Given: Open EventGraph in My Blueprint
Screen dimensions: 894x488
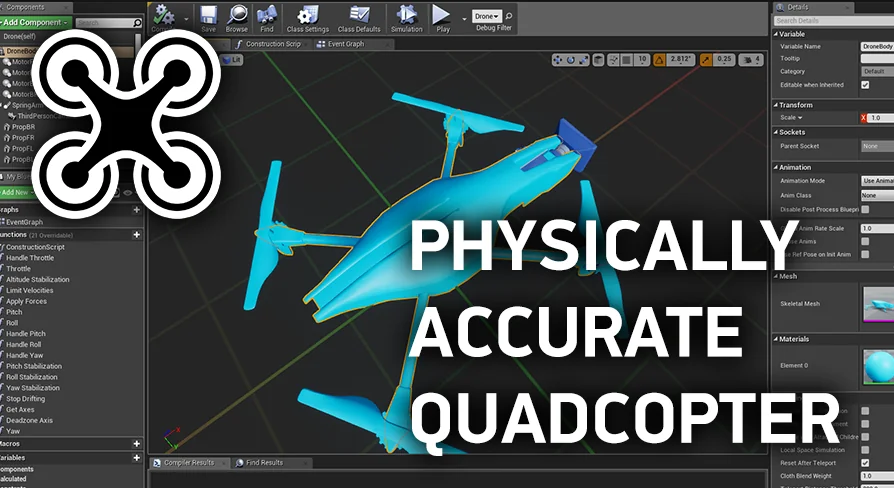Looking at the screenshot, I should pos(23,222).
